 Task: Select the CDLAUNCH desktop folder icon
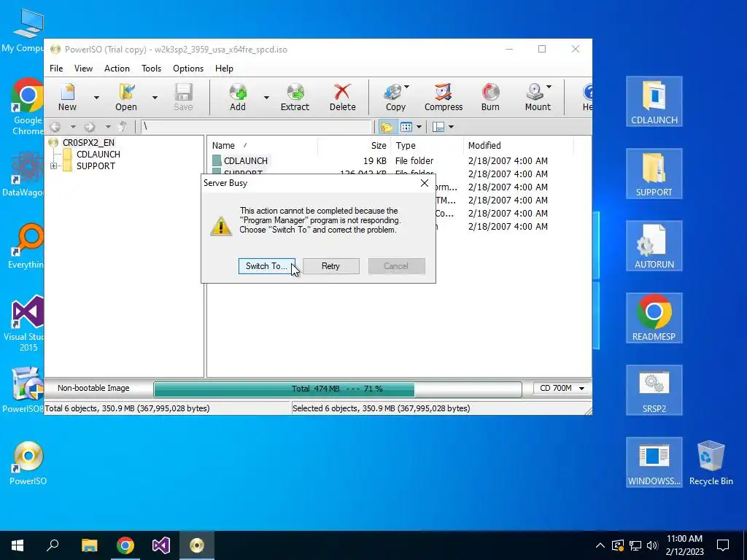654,102
